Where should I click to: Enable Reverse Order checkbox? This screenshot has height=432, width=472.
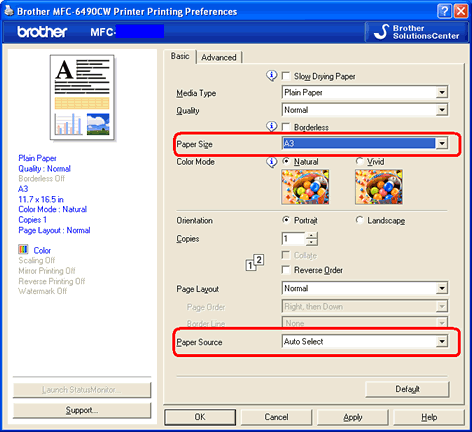[286, 270]
